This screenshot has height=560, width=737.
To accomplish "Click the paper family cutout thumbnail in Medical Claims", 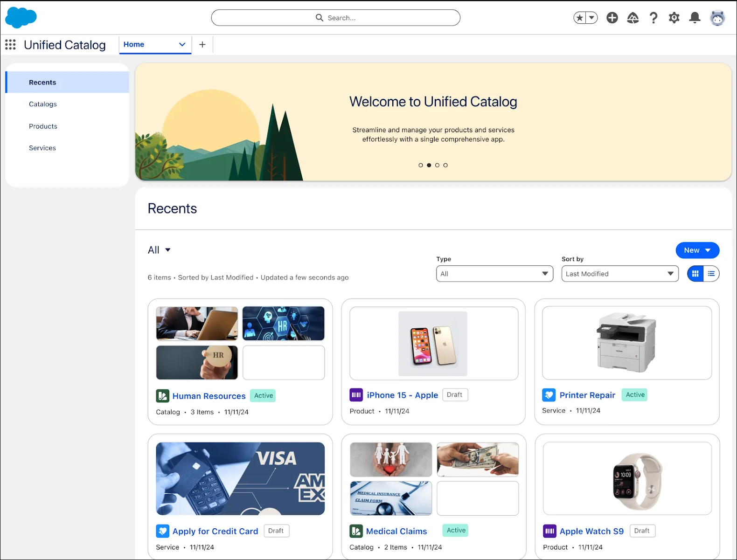I will (391, 460).
